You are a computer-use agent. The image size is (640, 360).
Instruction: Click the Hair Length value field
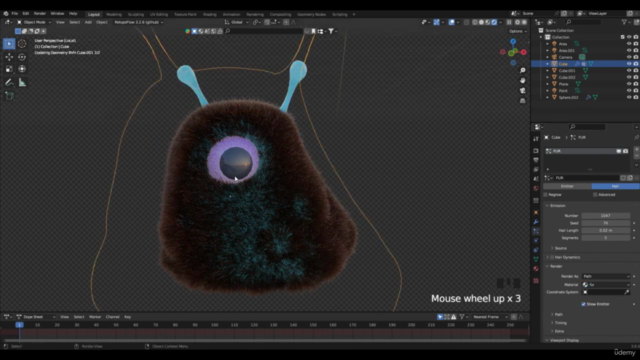(x=606, y=230)
